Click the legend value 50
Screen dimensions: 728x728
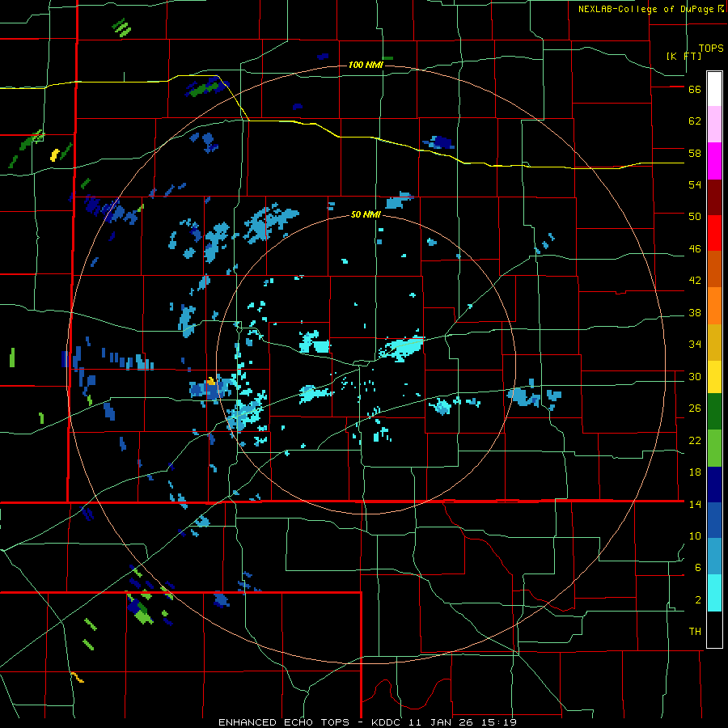click(x=695, y=217)
